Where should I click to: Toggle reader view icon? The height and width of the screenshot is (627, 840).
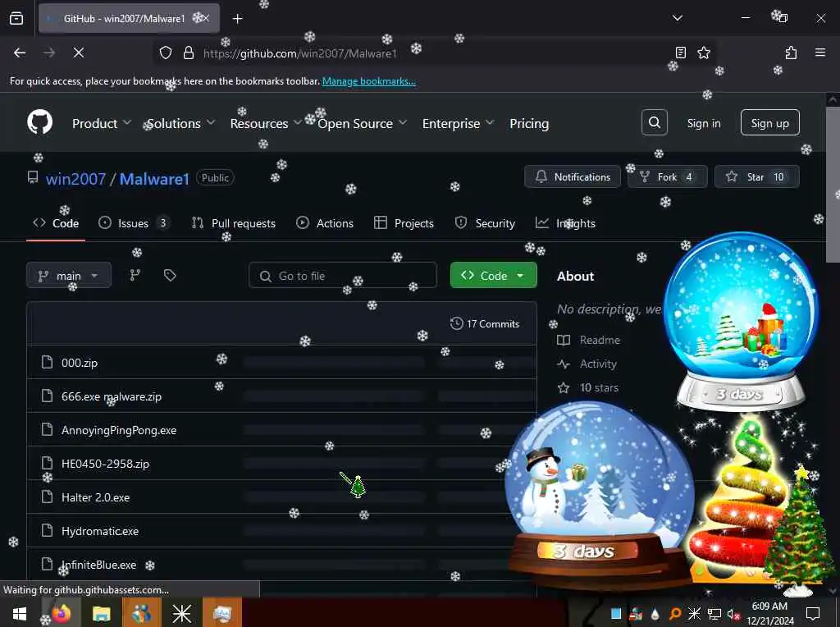coord(680,53)
